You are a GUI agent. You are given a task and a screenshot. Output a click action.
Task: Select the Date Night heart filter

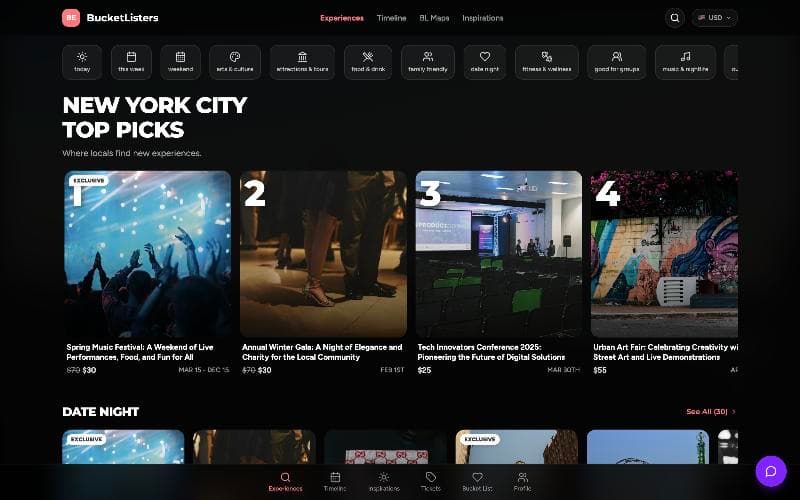pos(485,62)
